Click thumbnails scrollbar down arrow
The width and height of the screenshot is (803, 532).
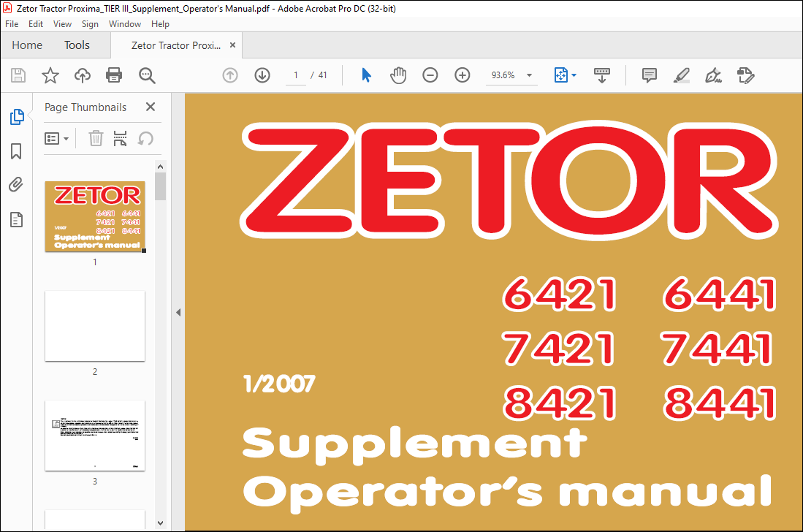pos(160,523)
